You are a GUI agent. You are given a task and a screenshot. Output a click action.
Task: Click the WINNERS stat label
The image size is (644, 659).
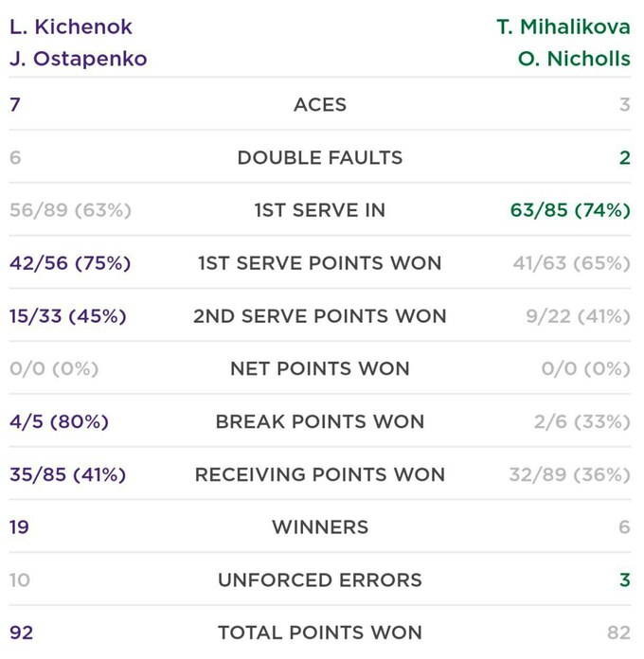tap(320, 526)
